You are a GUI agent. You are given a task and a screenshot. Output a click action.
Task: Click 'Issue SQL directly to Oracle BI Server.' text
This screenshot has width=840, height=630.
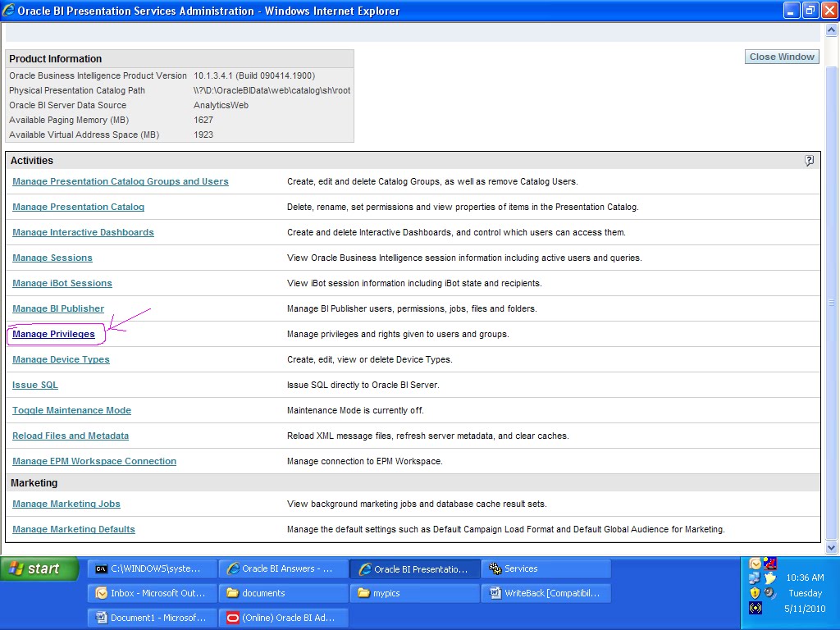363,386
